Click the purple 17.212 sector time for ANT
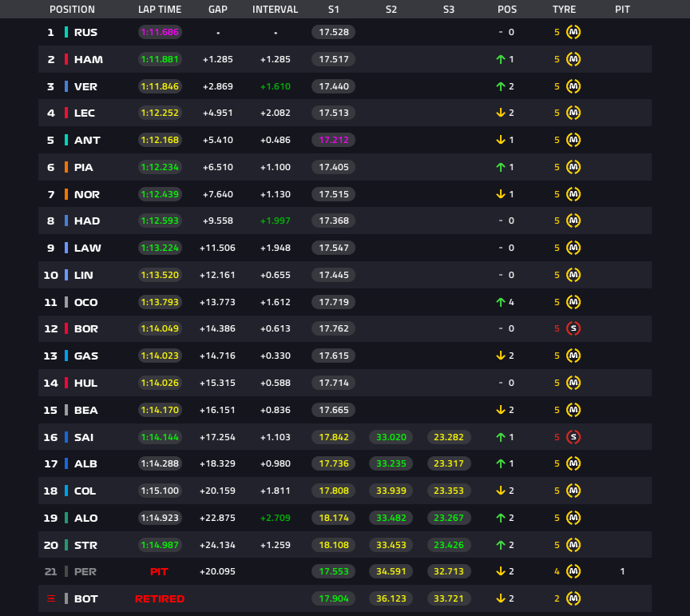 pyautogui.click(x=334, y=140)
